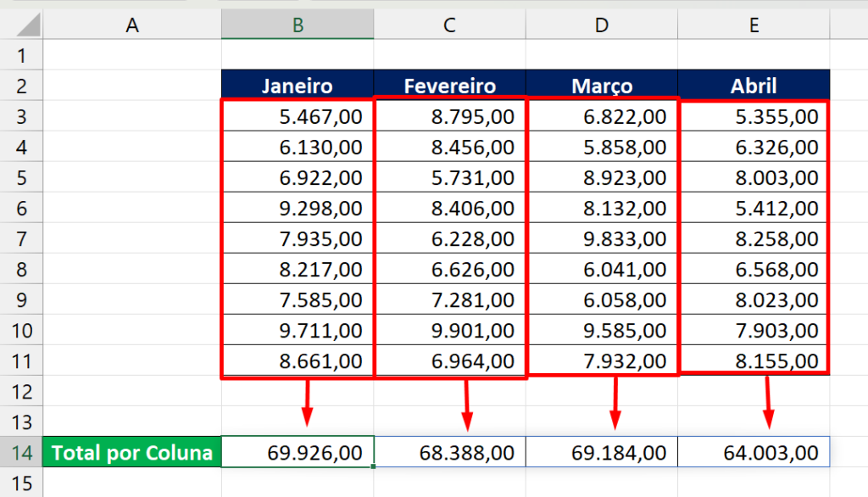Click the Select All corner button
Viewport: 868px width, 497px height.
pyautogui.click(x=22, y=24)
